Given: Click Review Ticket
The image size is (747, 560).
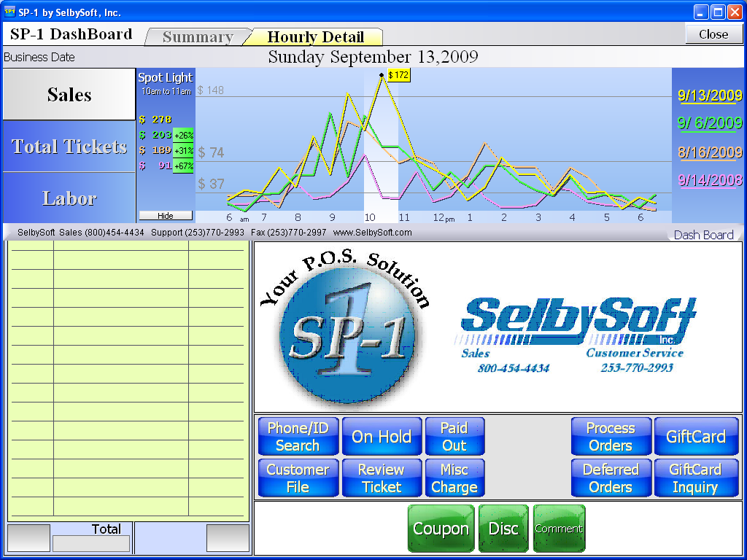Looking at the screenshot, I should pyautogui.click(x=382, y=478).
